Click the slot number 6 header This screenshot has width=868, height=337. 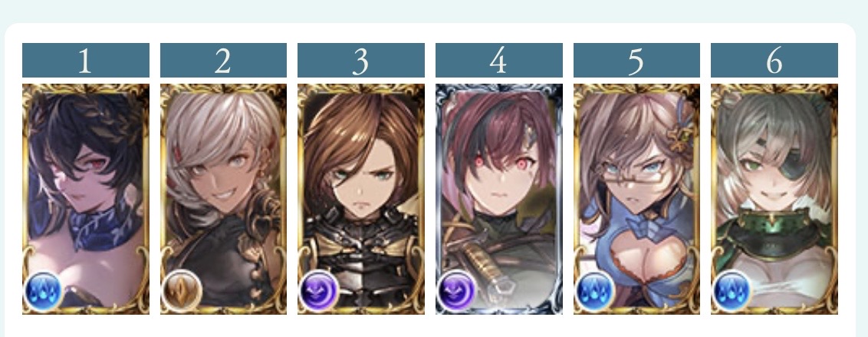[774, 60]
